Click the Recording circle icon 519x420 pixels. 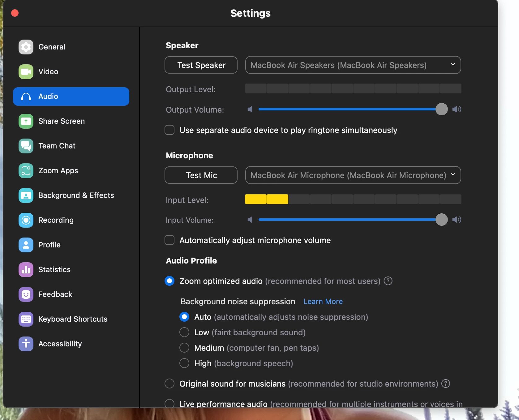click(x=26, y=220)
